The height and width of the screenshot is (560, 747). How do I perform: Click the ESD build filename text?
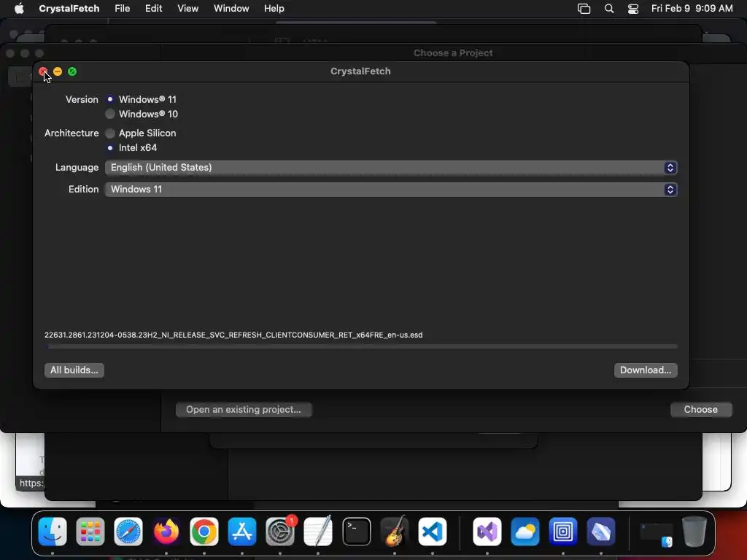[233, 335]
